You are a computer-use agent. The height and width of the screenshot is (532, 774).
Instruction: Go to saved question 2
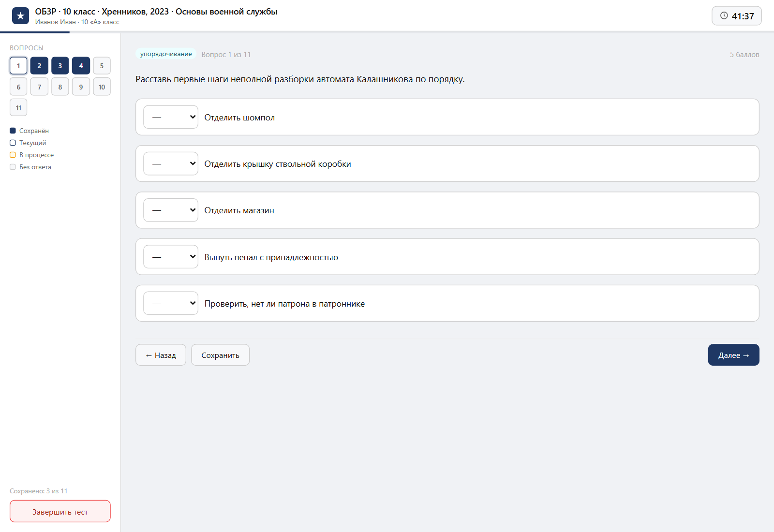(39, 66)
